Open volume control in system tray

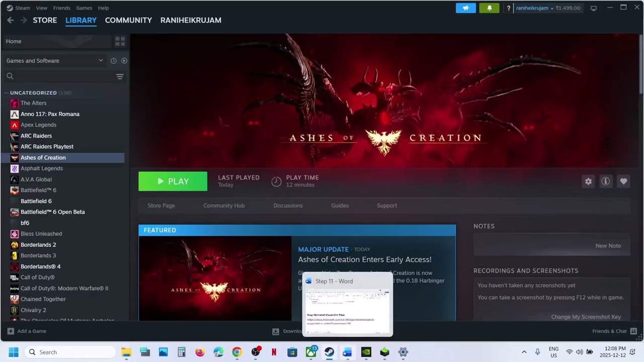[580, 352]
